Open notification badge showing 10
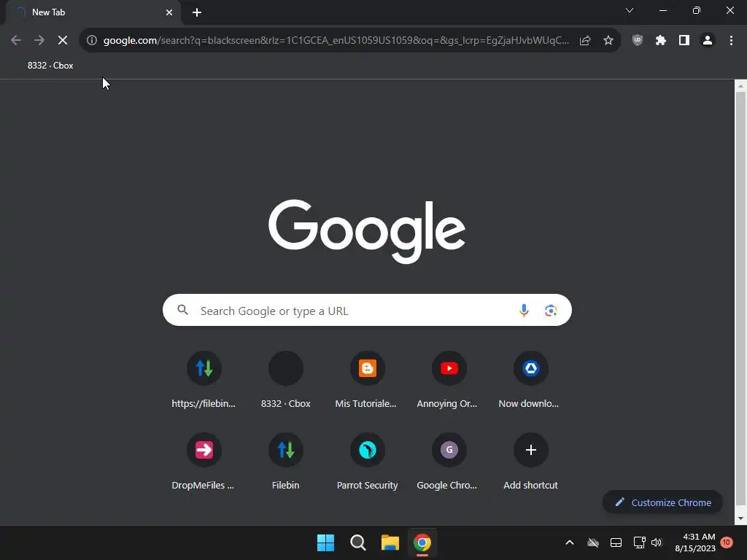The height and width of the screenshot is (560, 747). pos(726,542)
